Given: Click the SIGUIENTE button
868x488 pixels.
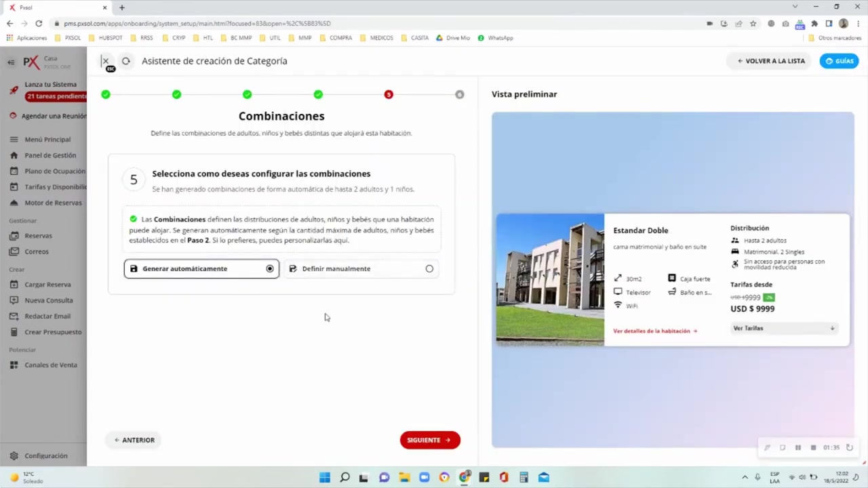Looking at the screenshot, I should tap(429, 440).
